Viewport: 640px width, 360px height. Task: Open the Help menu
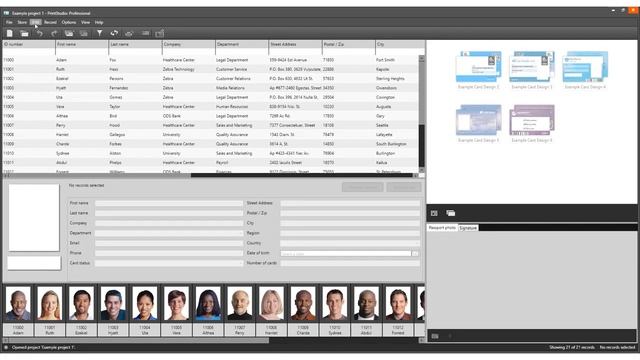pos(99,22)
